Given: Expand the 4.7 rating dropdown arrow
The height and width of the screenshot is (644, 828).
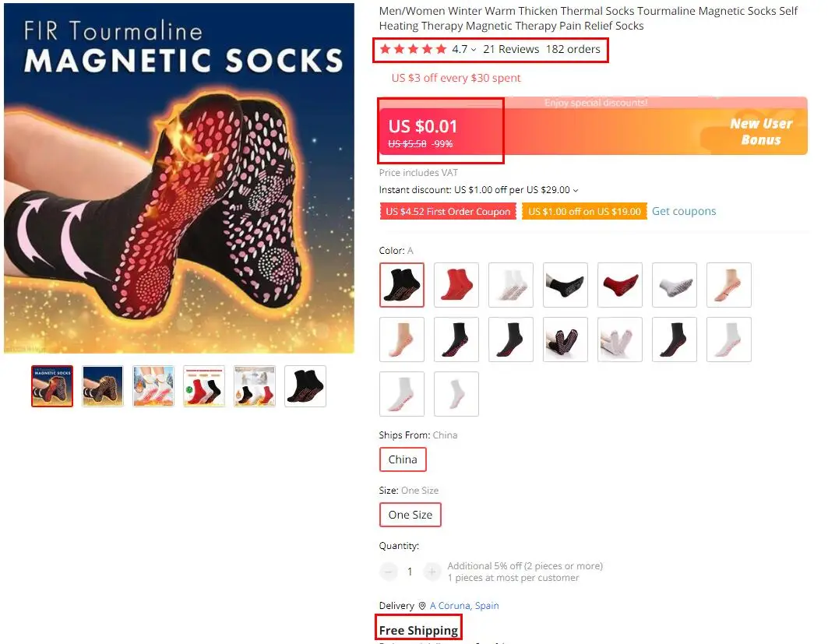Looking at the screenshot, I should [474, 50].
